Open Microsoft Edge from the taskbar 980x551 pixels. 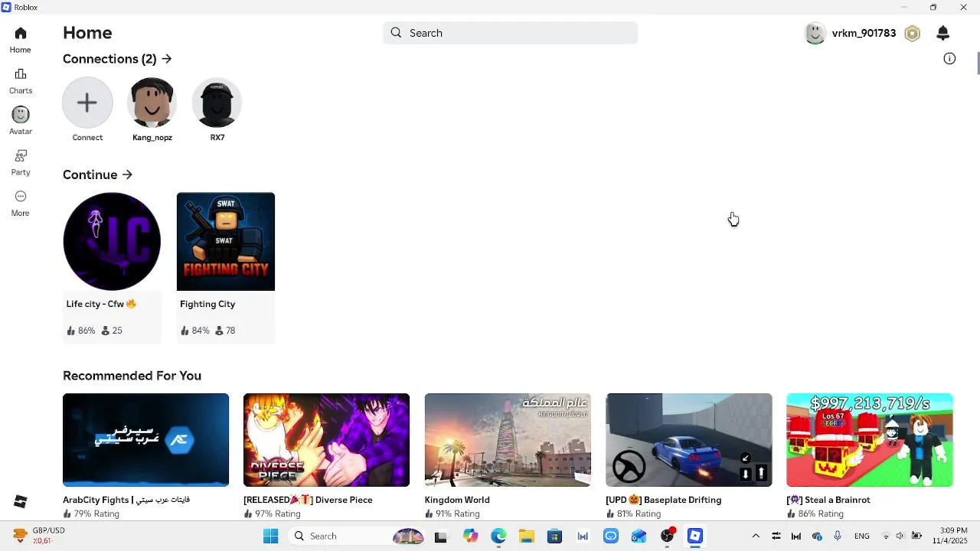click(498, 536)
